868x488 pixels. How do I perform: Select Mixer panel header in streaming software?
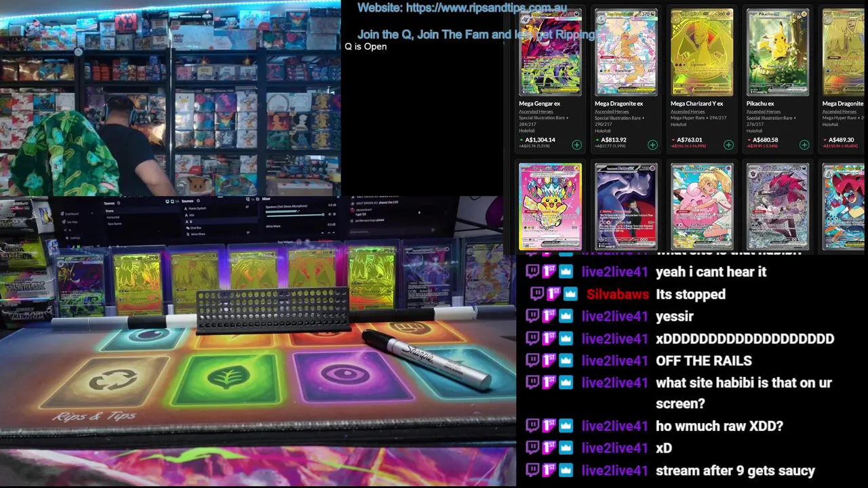click(x=267, y=199)
